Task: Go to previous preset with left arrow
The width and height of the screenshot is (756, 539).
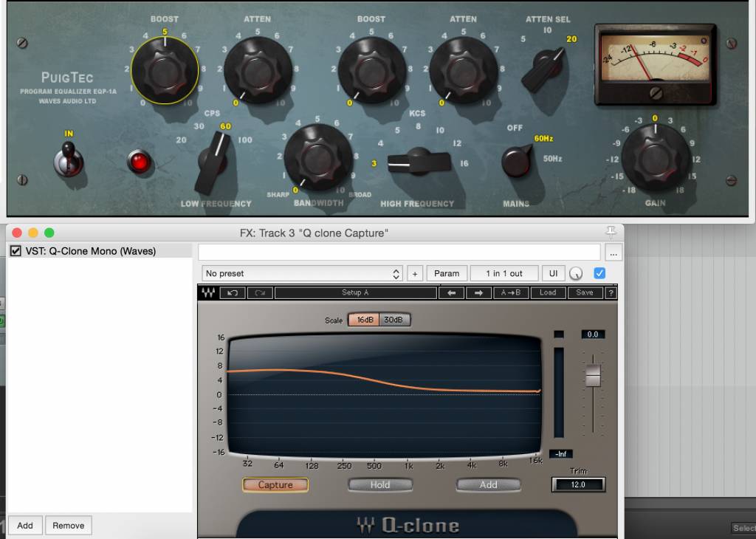Action: [x=451, y=292]
